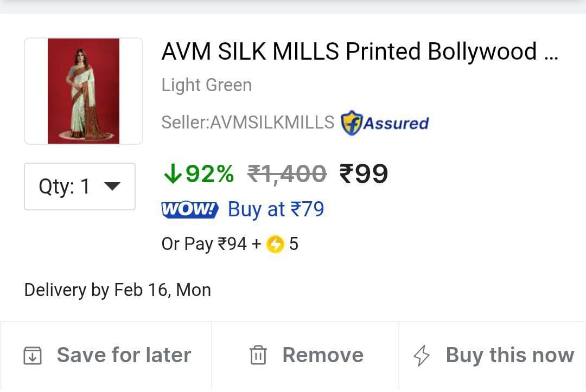Click the yellow SuperCoin lightning icon
586x392 pixels.
[x=275, y=245]
